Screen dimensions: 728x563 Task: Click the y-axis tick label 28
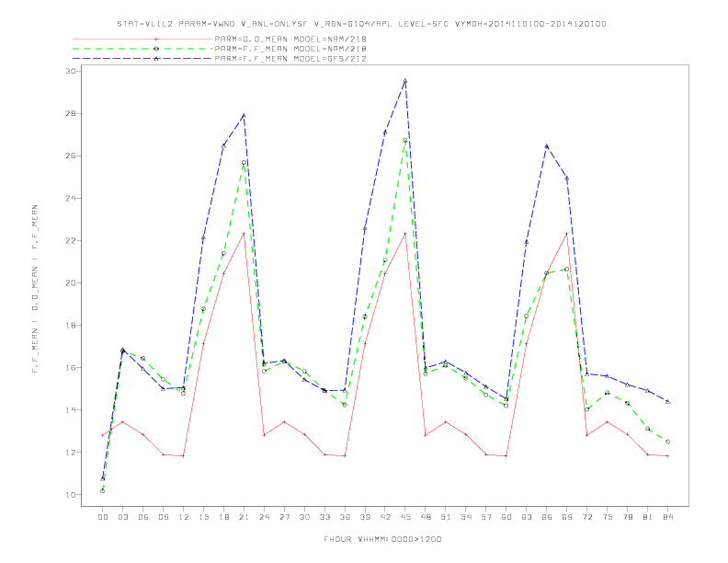[x=71, y=113]
